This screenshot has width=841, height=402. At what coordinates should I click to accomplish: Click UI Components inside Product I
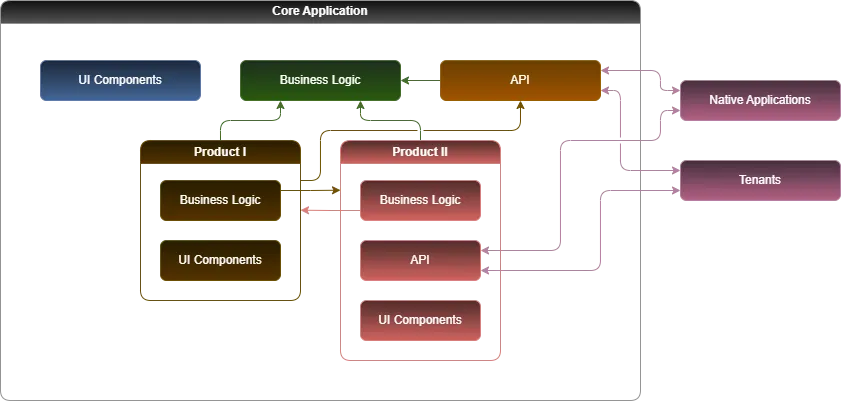point(220,260)
